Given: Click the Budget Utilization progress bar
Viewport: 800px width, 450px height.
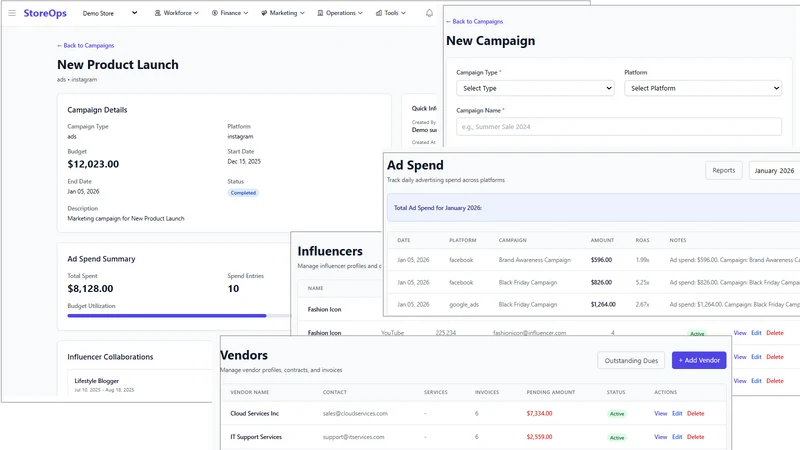Looking at the screenshot, I should [179, 316].
